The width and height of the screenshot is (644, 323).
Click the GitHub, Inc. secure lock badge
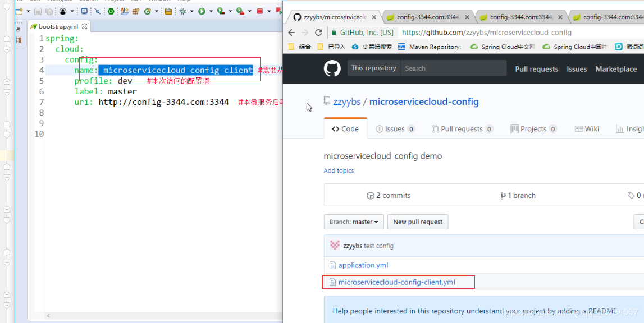362,33
